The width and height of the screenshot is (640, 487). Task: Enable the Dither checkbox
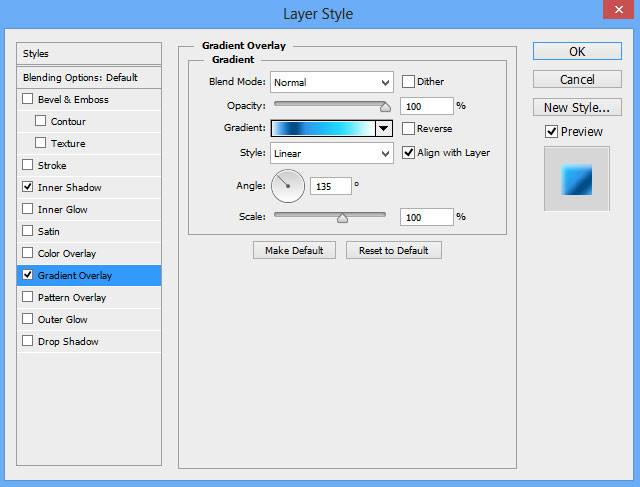pyautogui.click(x=409, y=82)
